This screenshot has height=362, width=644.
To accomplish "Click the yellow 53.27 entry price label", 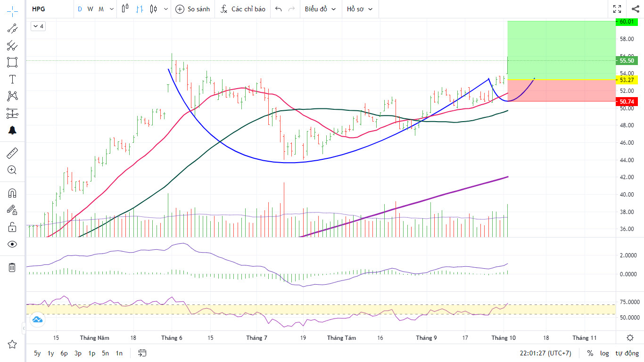I will tap(627, 79).
